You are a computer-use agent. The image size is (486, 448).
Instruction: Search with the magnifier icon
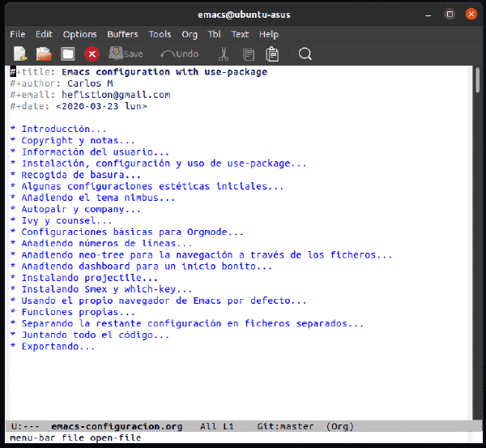point(305,54)
